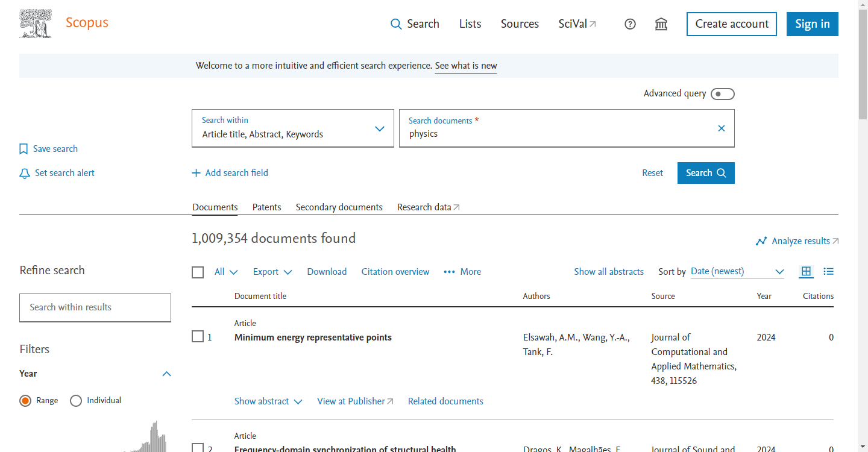The image size is (868, 452).
Task: Switch to list view icon
Action: (x=829, y=271)
